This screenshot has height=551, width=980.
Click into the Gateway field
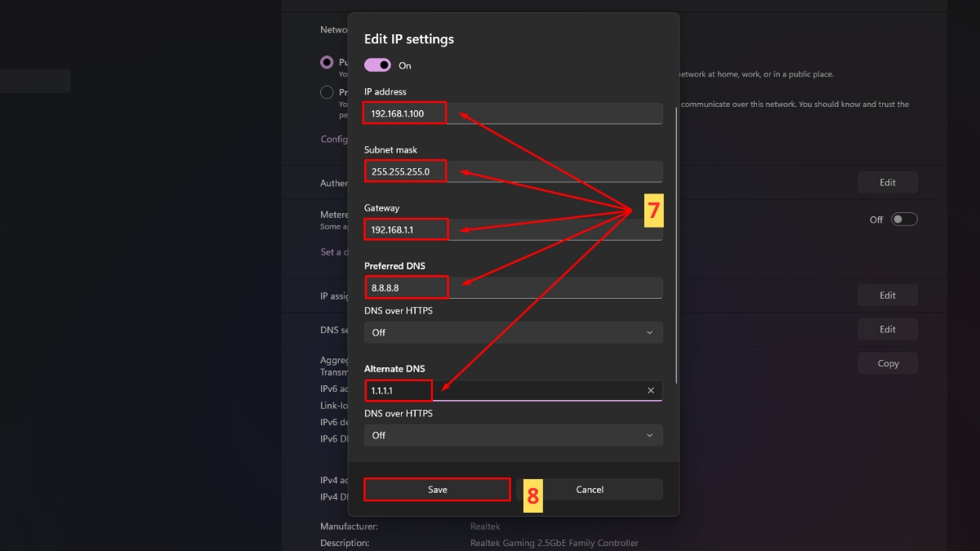[x=513, y=229]
